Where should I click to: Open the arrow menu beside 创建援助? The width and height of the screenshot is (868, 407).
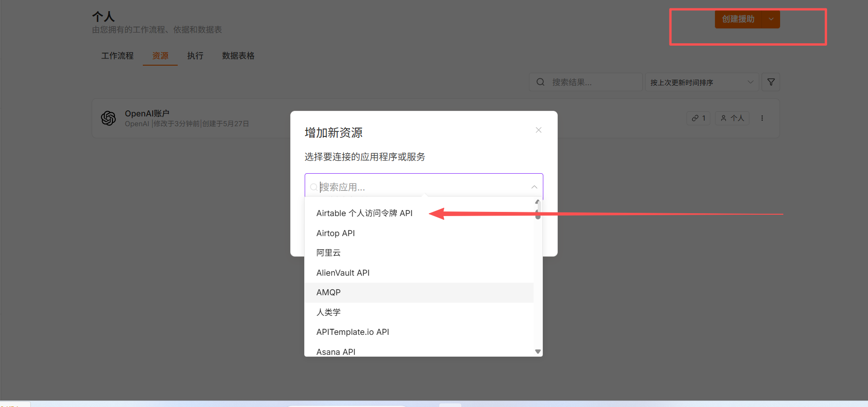(x=771, y=19)
